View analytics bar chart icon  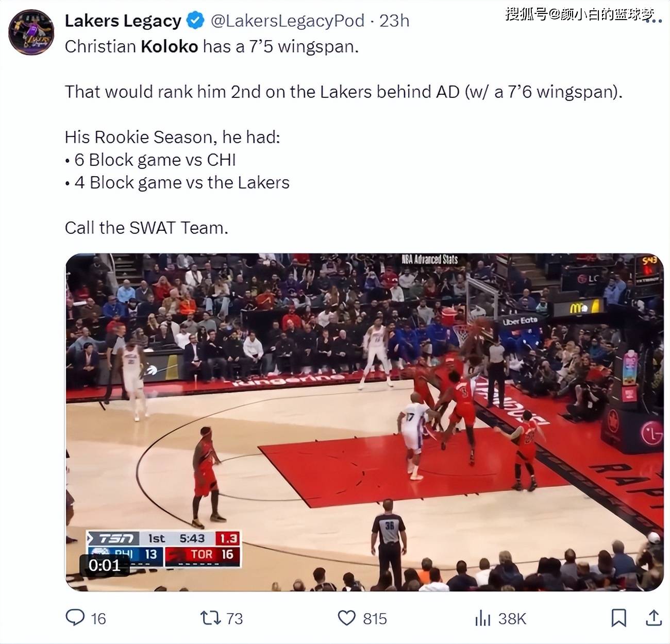point(482,618)
